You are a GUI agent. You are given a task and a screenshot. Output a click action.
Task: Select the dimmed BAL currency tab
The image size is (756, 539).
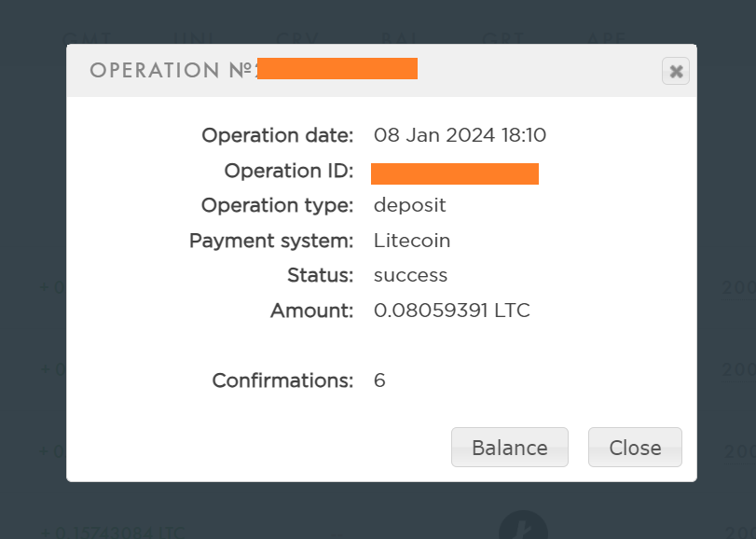click(401, 38)
